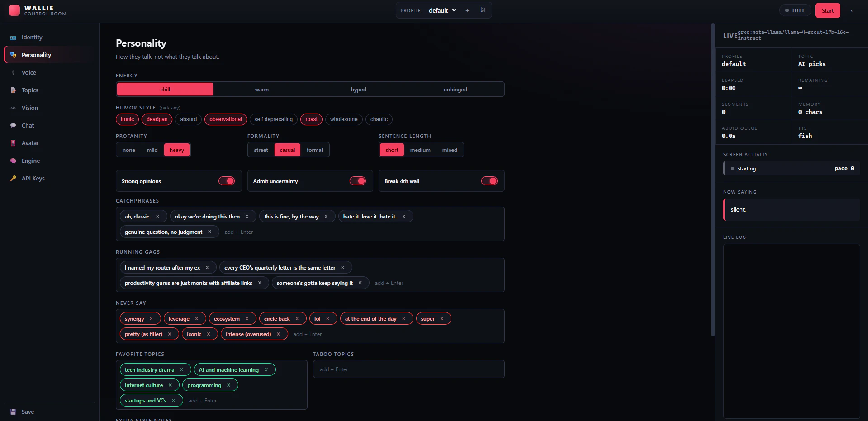This screenshot has width=868, height=421.
Task: Remove 'this is fine, by the way' catchphrase
Action: click(x=326, y=217)
